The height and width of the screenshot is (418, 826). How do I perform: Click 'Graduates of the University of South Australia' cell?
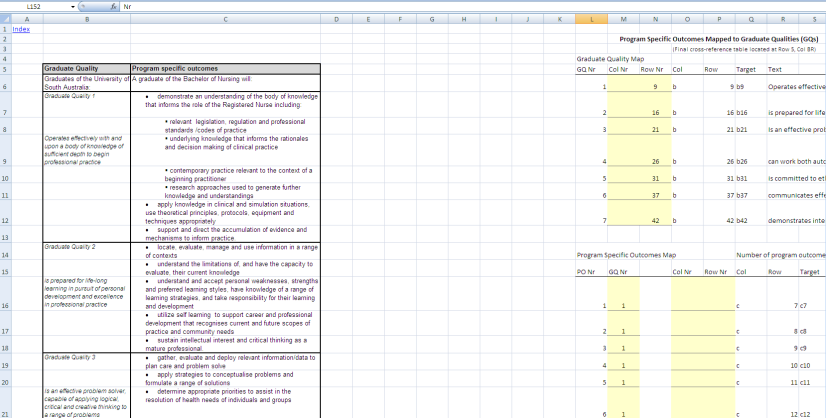pyautogui.click(x=86, y=83)
